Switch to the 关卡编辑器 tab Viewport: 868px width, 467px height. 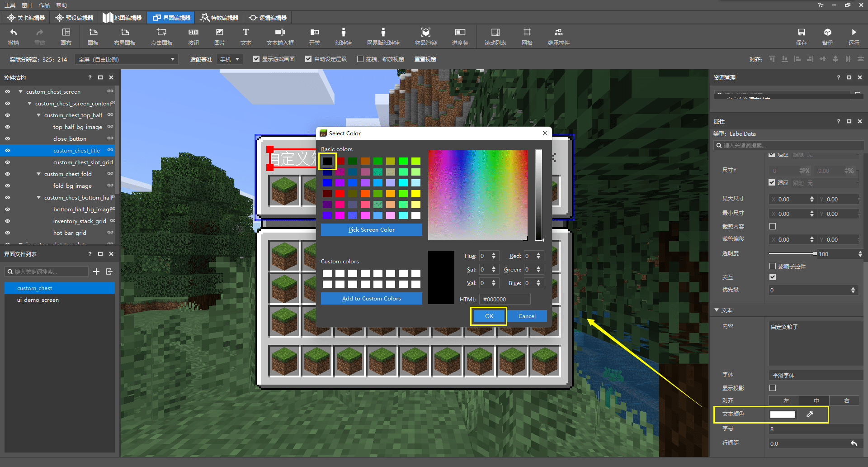26,18
